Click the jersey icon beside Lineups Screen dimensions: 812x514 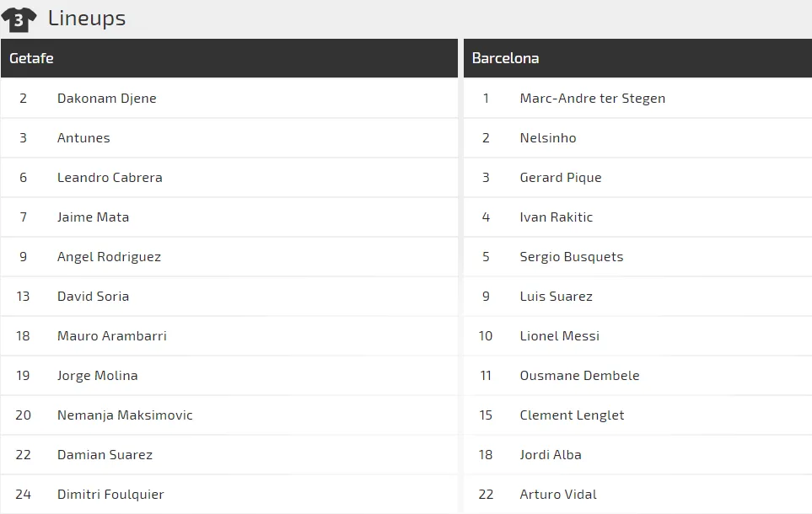pyautogui.click(x=19, y=19)
